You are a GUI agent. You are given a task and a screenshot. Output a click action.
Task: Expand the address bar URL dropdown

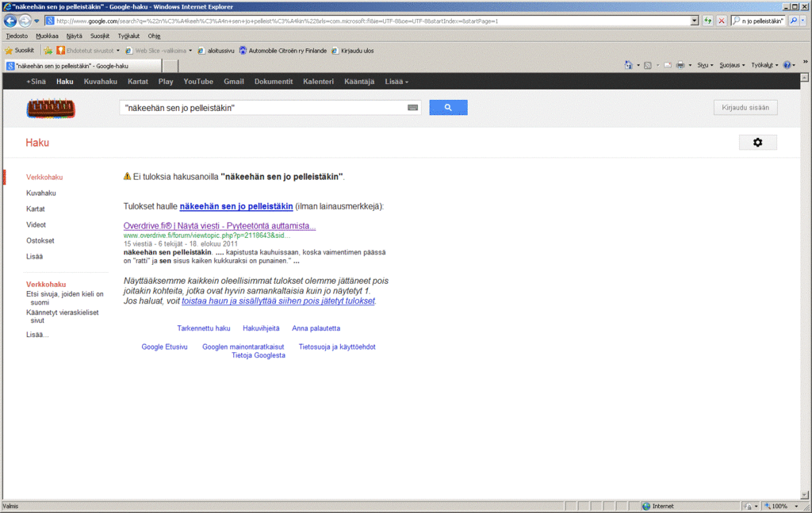click(x=695, y=21)
